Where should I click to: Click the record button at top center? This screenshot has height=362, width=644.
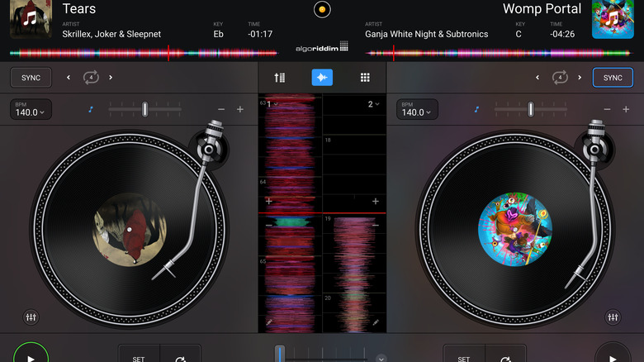click(322, 10)
